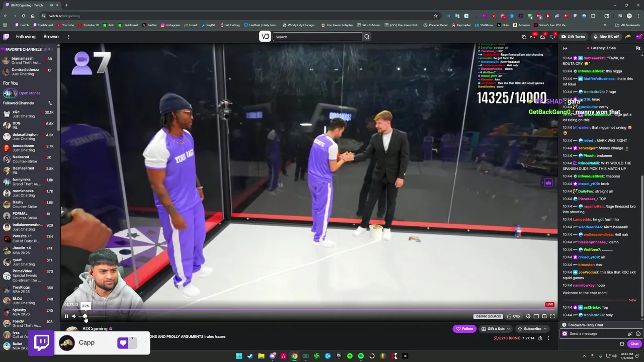Open the chat community users list
The height and width of the screenshot is (362, 644).
pos(638,48)
